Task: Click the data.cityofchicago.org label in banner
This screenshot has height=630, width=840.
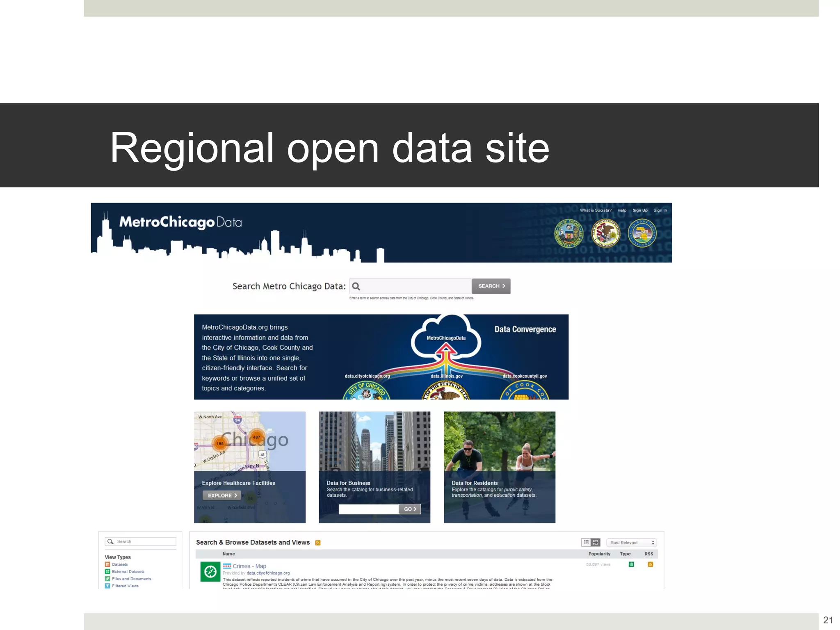Action: pos(367,376)
